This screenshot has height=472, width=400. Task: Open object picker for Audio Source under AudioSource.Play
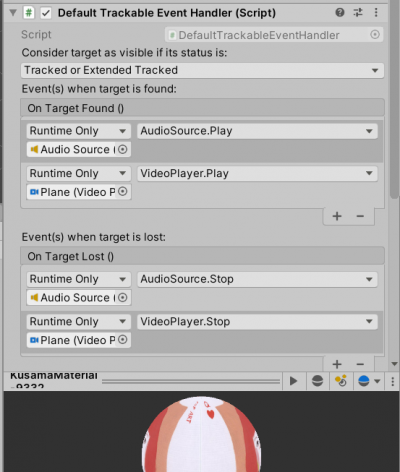coord(123,149)
